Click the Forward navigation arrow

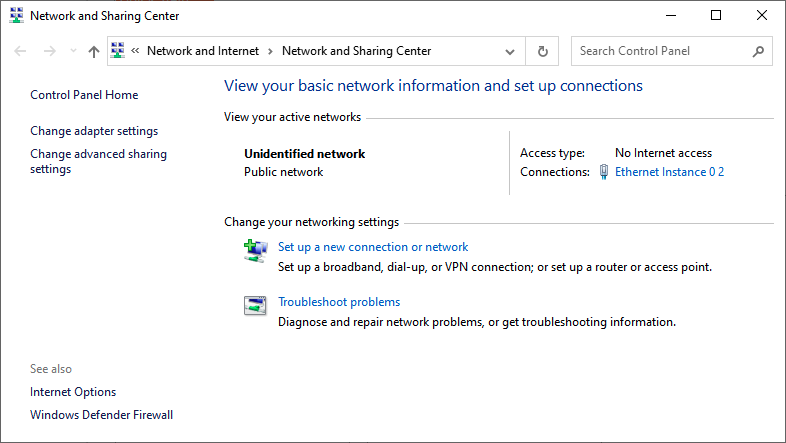click(50, 51)
